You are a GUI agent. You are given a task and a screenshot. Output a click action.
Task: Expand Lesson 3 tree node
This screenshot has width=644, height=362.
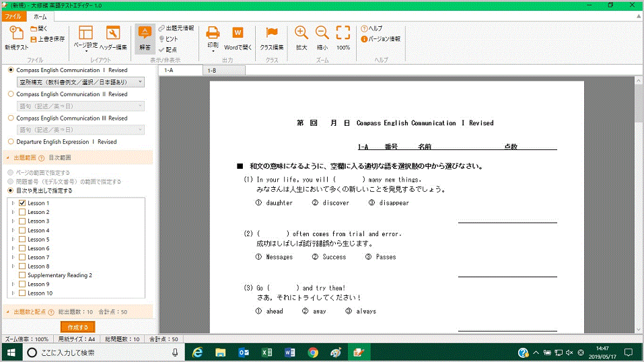(13, 221)
